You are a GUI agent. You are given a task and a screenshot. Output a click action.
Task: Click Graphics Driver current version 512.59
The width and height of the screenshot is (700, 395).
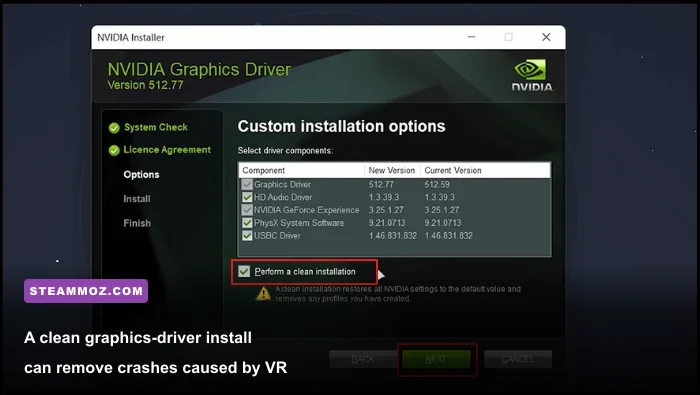pyautogui.click(x=437, y=184)
